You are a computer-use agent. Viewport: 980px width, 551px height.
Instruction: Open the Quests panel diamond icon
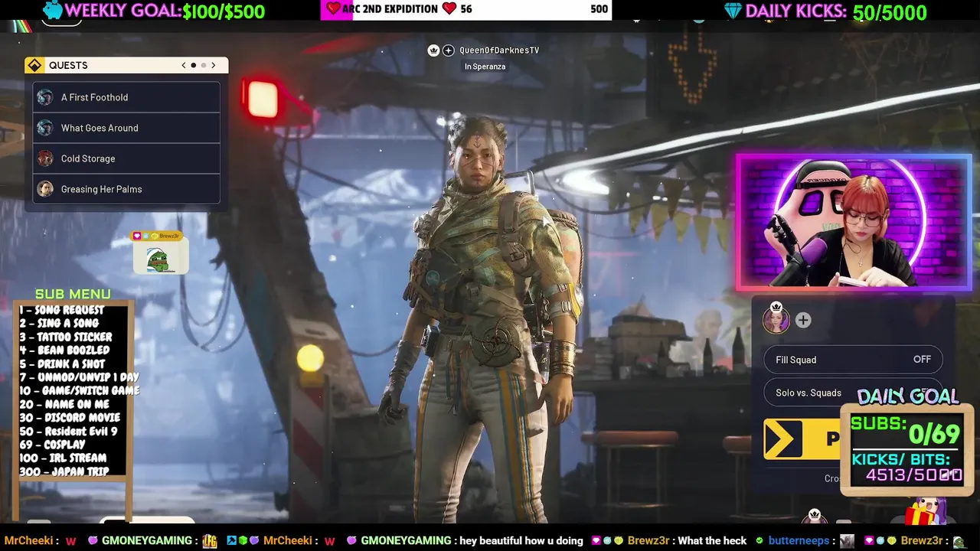click(34, 65)
